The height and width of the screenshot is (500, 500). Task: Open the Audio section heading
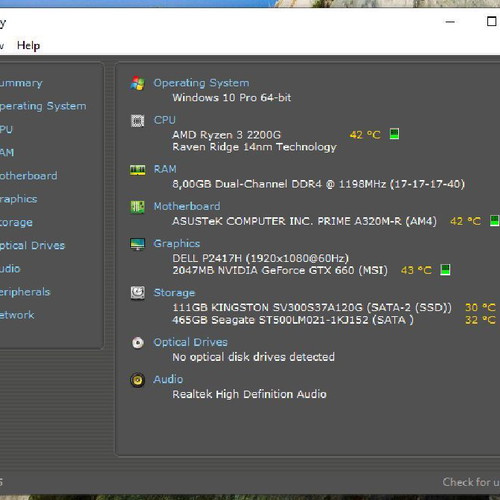point(168,379)
